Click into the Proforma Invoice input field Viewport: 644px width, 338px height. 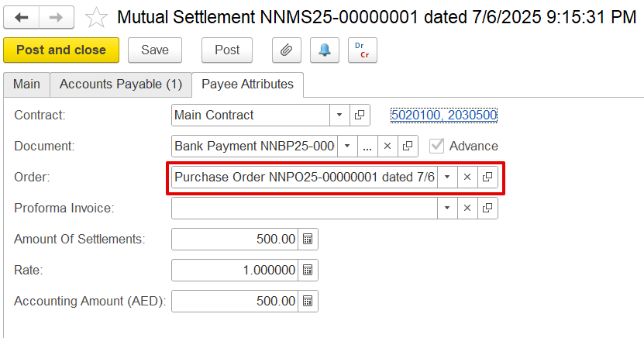click(304, 208)
